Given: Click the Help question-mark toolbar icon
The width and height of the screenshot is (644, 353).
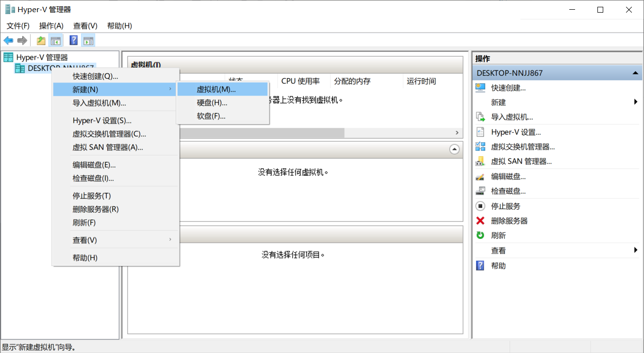Looking at the screenshot, I should pyautogui.click(x=74, y=41).
